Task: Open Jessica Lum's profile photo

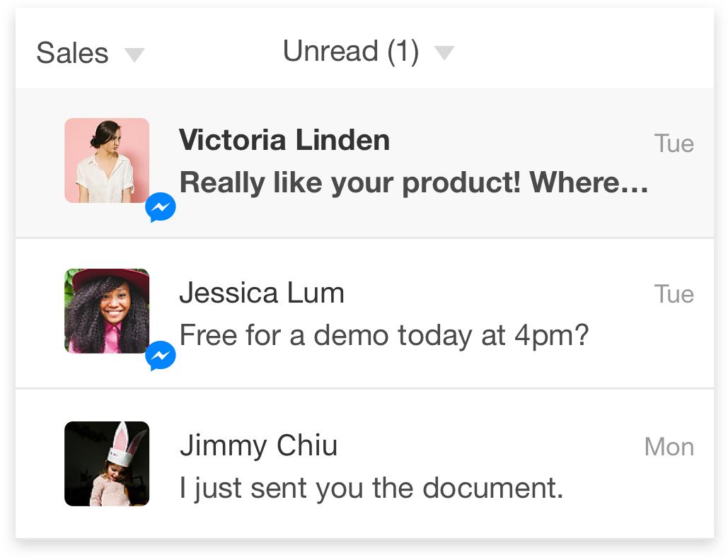Action: click(x=107, y=311)
